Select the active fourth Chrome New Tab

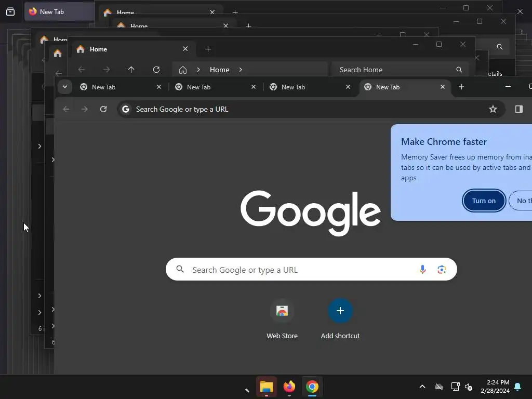404,87
